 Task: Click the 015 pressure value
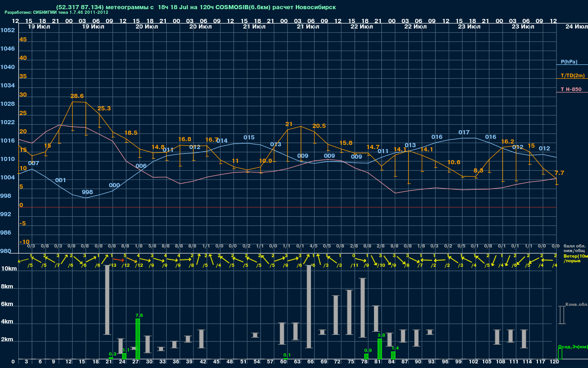[249, 138]
